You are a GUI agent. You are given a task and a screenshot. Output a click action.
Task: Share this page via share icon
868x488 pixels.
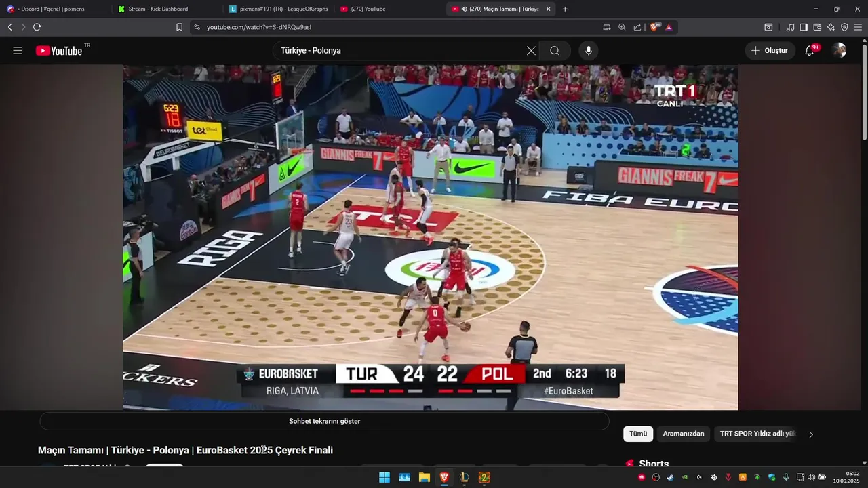(637, 27)
